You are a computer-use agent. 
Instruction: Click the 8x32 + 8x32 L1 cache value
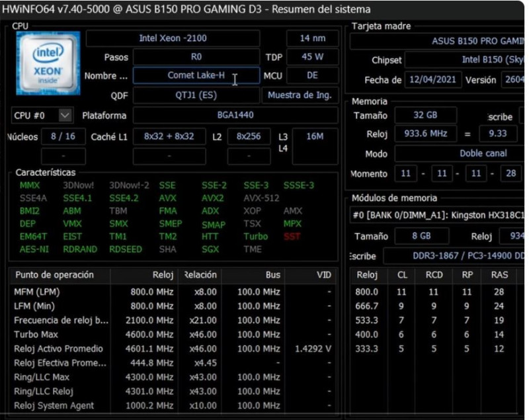[x=169, y=136]
